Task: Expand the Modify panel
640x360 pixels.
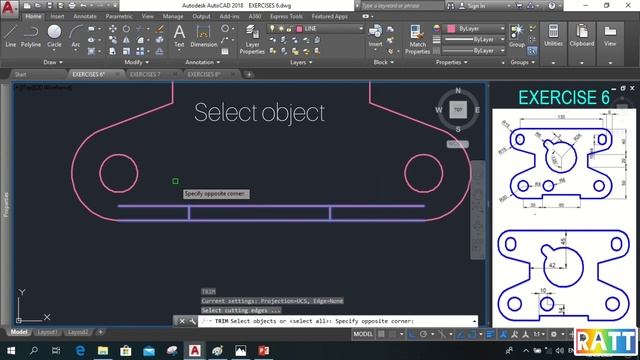Action: 137,62
